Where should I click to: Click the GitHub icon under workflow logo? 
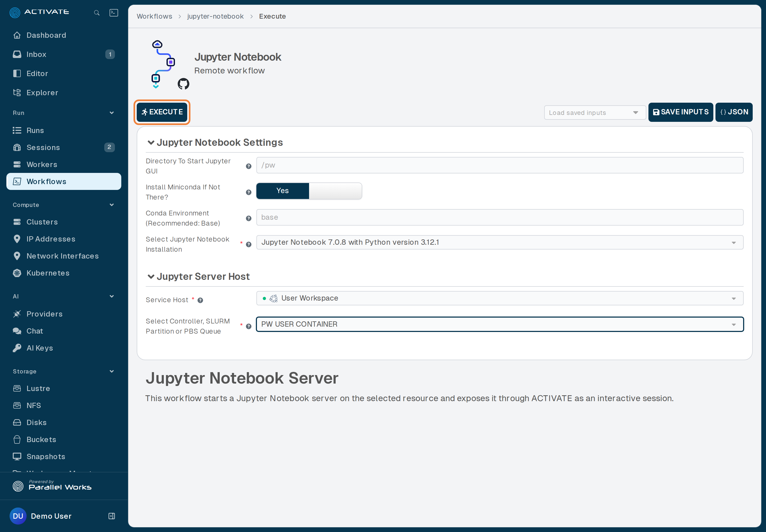point(183,84)
